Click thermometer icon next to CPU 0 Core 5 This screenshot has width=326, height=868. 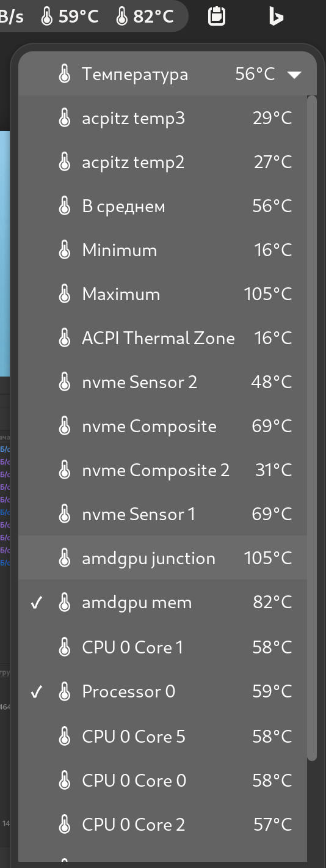[64, 737]
